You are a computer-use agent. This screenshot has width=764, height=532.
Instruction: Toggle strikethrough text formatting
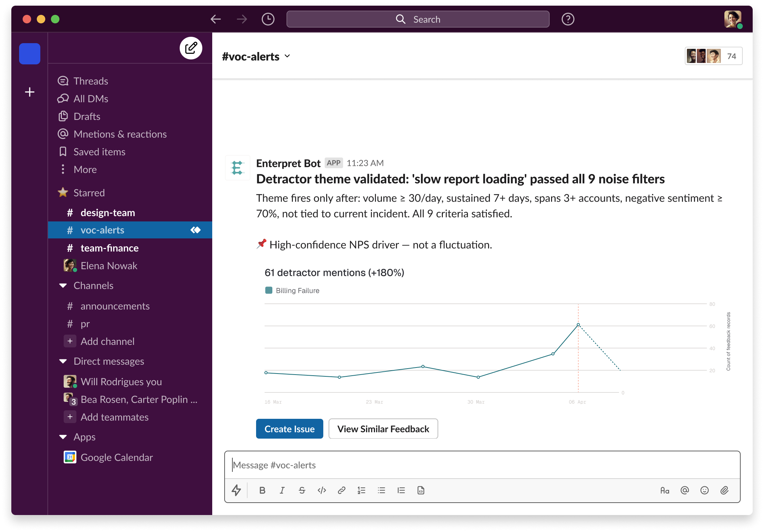302,490
